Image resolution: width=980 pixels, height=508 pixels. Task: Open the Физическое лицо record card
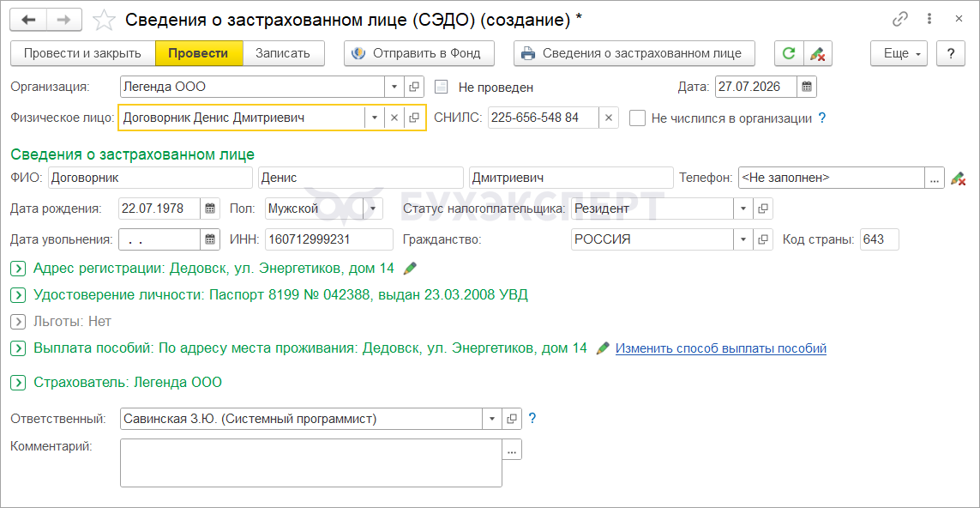[x=414, y=118]
